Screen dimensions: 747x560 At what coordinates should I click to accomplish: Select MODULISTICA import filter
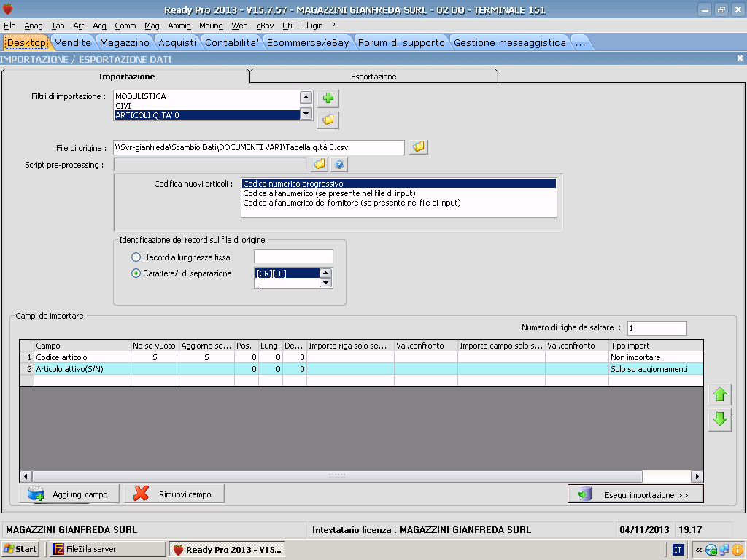coord(206,96)
